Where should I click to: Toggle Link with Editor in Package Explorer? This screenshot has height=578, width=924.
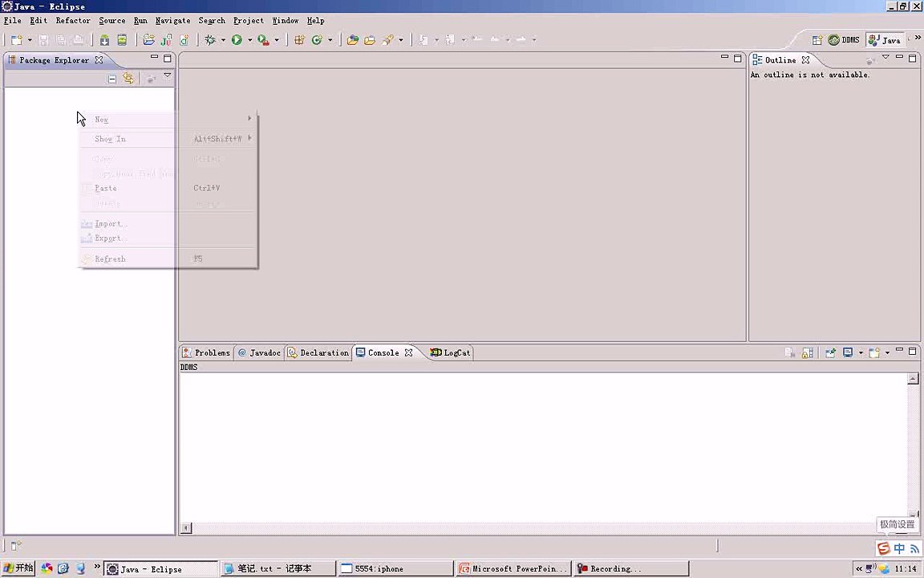point(128,78)
